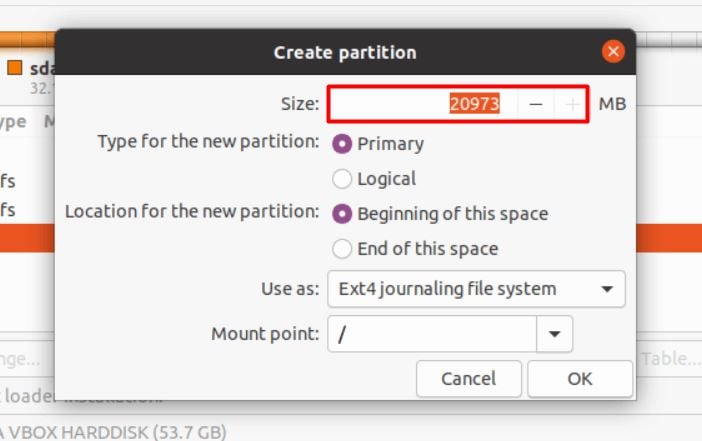
Task: Click the partially hidden Table... button
Action: [x=670, y=359]
